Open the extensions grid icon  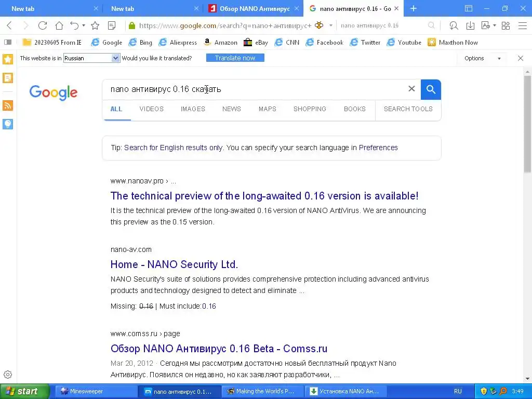click(506, 25)
